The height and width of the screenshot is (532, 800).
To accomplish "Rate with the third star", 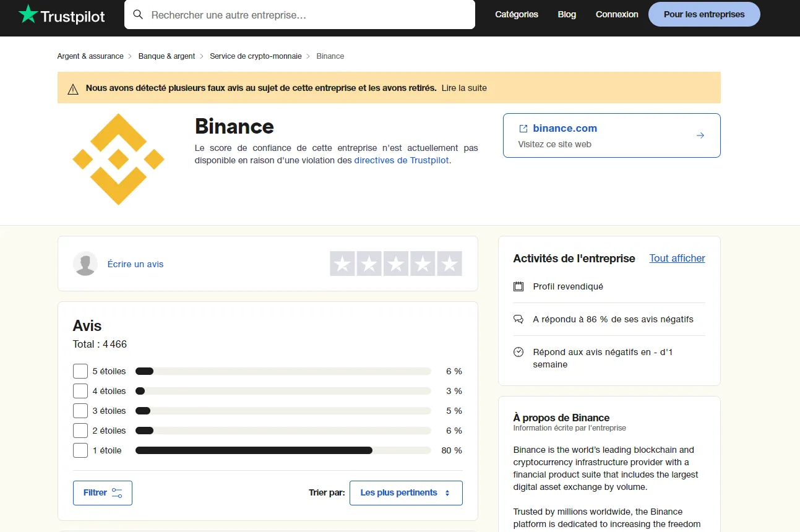I will (396, 264).
